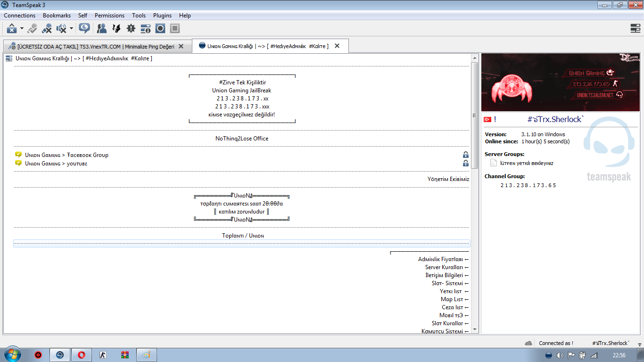The width and height of the screenshot is (644, 362).
Task: Select the '#Zirve Tek Kişiliktir' spacer line
Action: coord(242,82)
